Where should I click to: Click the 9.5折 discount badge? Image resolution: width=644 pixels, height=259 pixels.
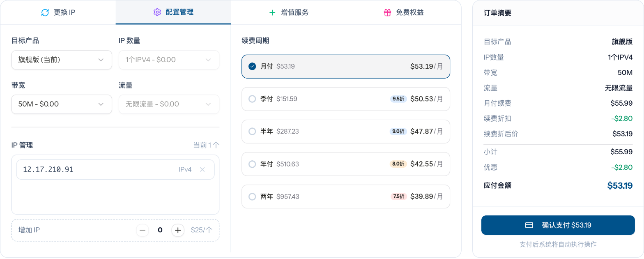398,99
